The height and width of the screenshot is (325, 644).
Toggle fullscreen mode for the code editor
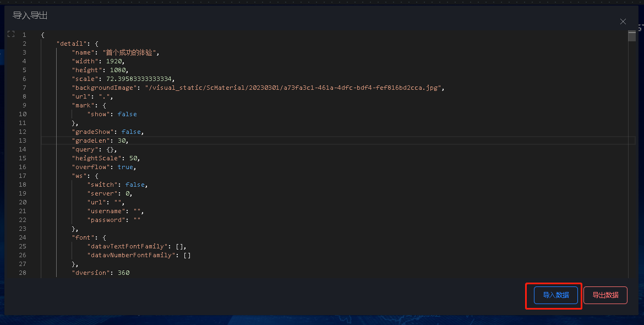click(11, 34)
